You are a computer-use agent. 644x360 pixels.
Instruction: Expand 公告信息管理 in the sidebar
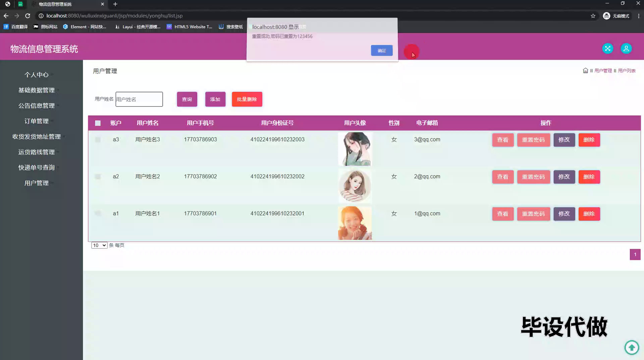[x=37, y=105]
